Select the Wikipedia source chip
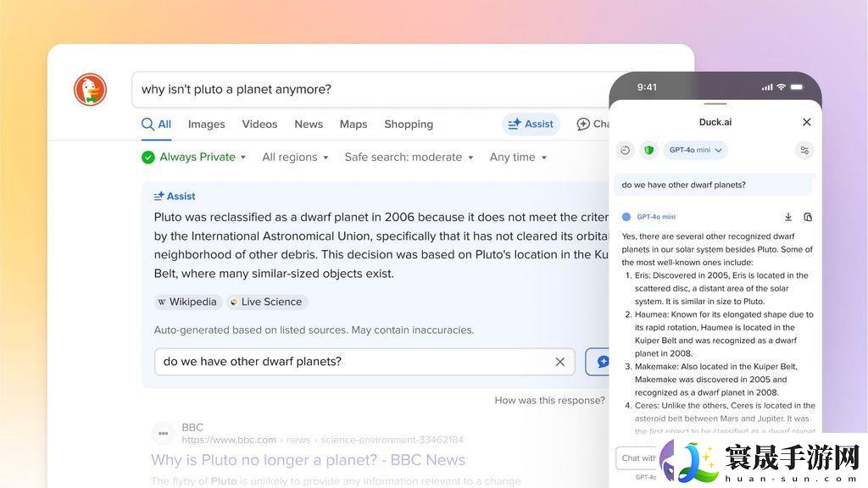 tap(187, 302)
